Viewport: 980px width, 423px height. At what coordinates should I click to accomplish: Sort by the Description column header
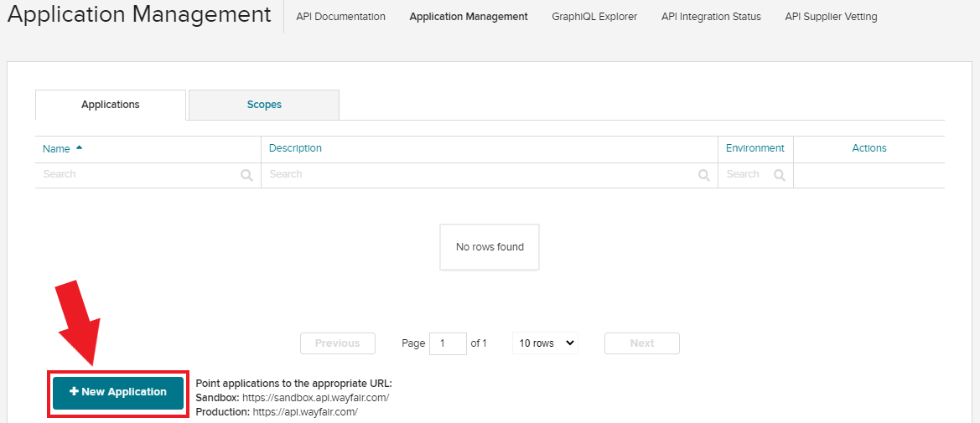295,148
